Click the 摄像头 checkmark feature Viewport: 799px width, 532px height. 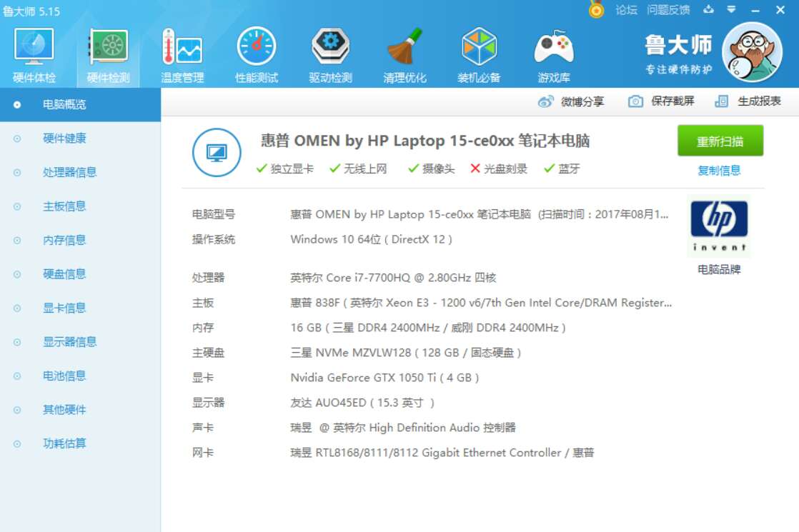tap(431, 169)
